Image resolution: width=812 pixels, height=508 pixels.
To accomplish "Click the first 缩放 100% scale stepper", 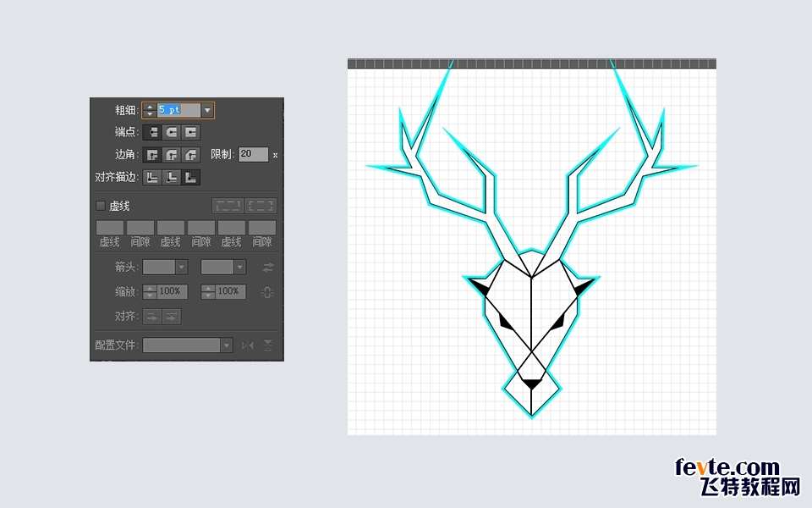I will tap(150, 292).
